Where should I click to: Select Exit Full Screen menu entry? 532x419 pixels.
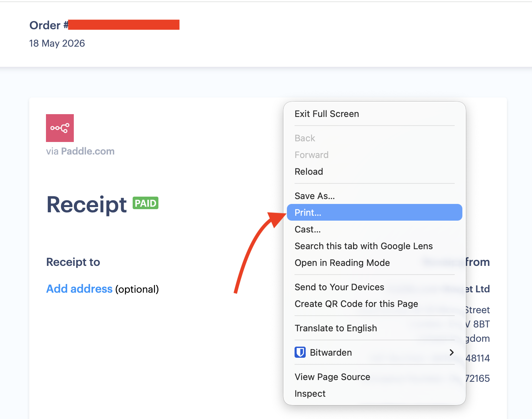point(375,114)
